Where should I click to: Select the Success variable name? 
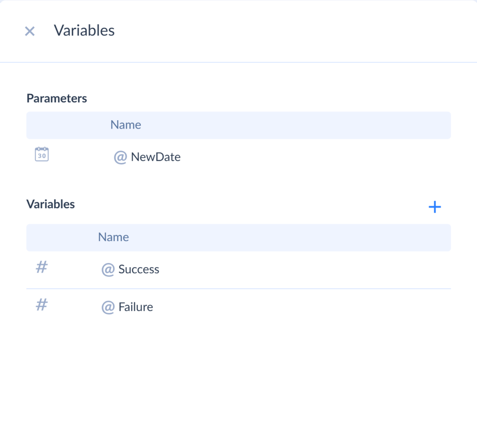click(x=138, y=270)
